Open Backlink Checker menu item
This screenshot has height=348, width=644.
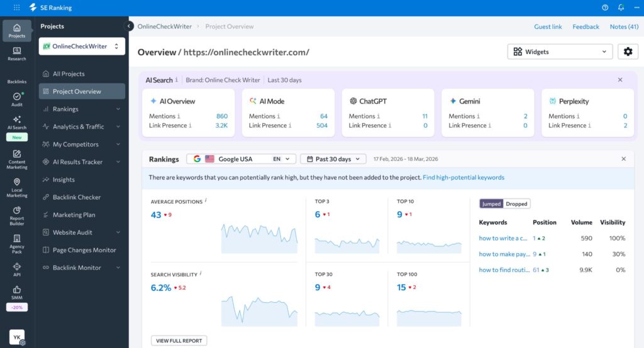(82, 197)
